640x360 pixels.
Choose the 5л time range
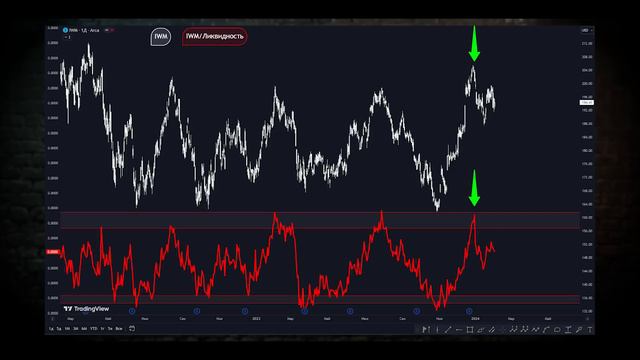pos(110,329)
